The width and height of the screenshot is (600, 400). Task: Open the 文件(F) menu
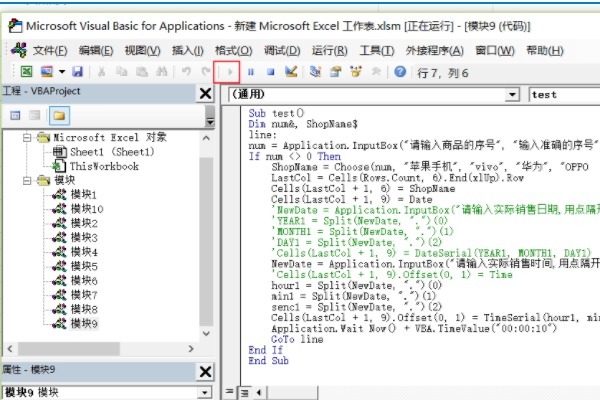coord(50,51)
